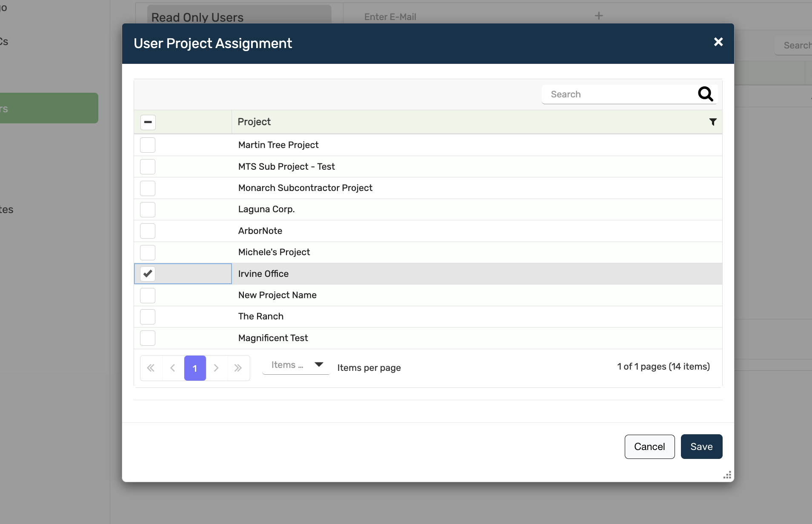Select page 1 in the pager
Image resolution: width=812 pixels, height=524 pixels.
(x=195, y=368)
